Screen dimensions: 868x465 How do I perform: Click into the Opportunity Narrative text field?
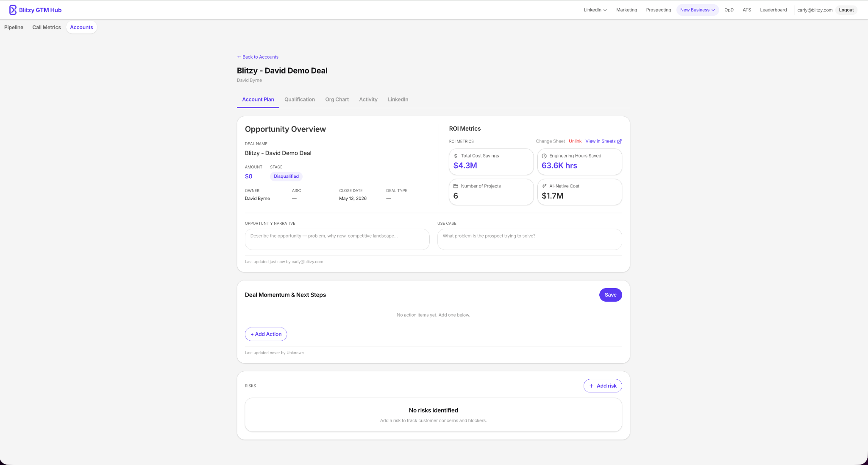click(337, 239)
